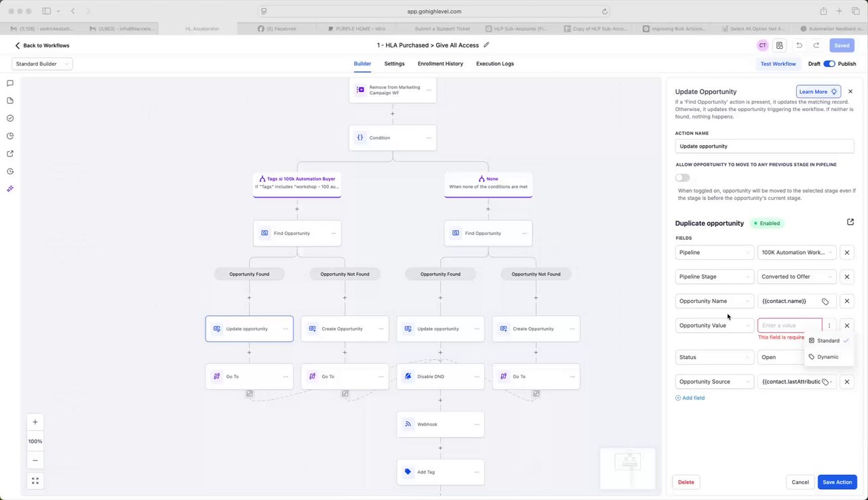The image size is (868, 500).
Task: Select the Dynamic value option
Action: [x=827, y=357]
